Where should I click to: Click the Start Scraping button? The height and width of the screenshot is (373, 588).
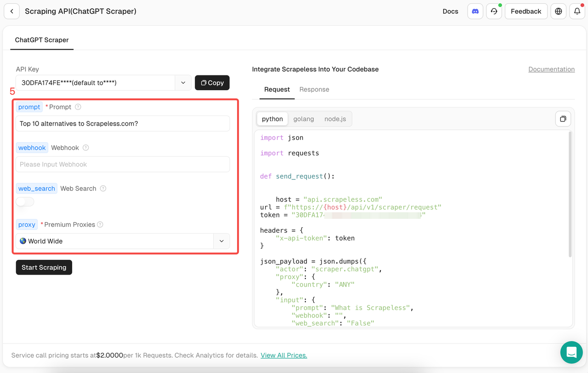coord(44,267)
